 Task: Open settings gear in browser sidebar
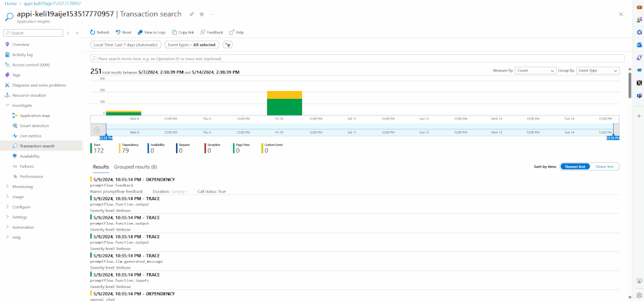(x=639, y=295)
